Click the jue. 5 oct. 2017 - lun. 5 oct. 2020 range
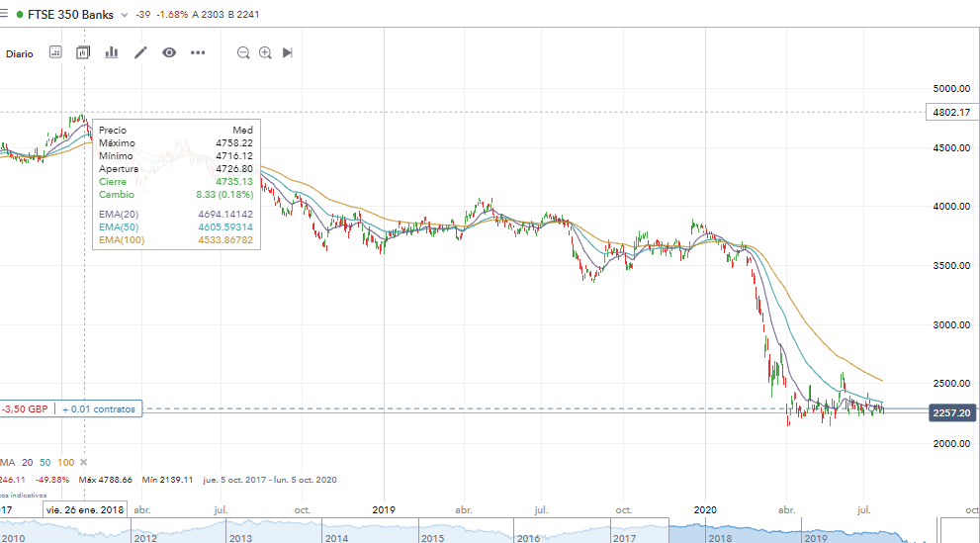 pyautogui.click(x=270, y=480)
